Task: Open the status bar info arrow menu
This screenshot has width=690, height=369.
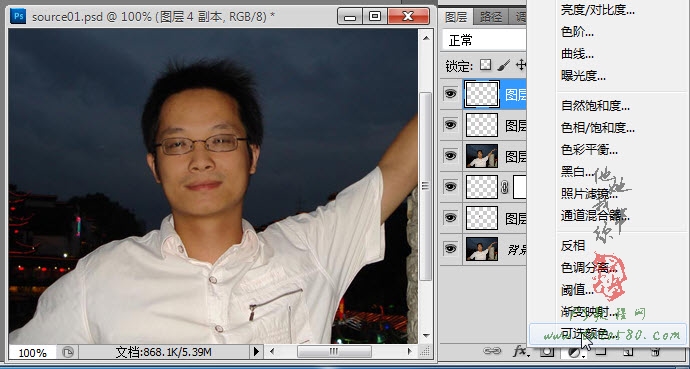Action: pos(256,351)
